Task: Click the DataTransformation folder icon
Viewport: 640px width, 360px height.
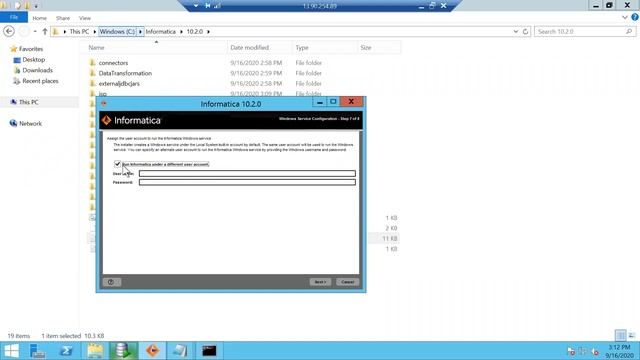Action: (x=92, y=73)
